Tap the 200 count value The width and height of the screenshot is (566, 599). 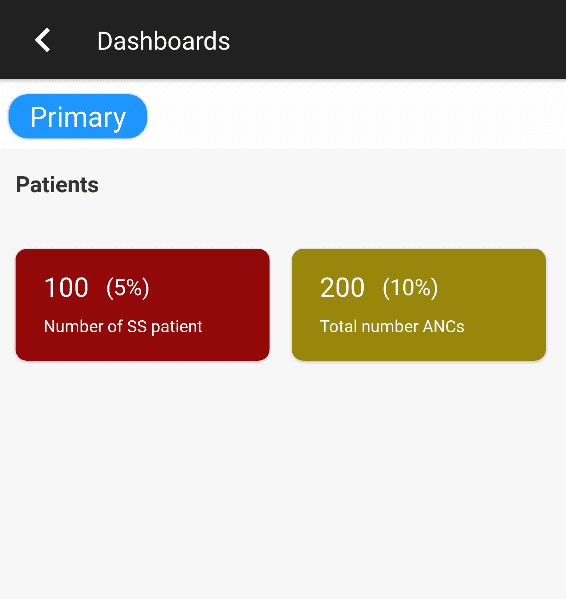pos(342,287)
